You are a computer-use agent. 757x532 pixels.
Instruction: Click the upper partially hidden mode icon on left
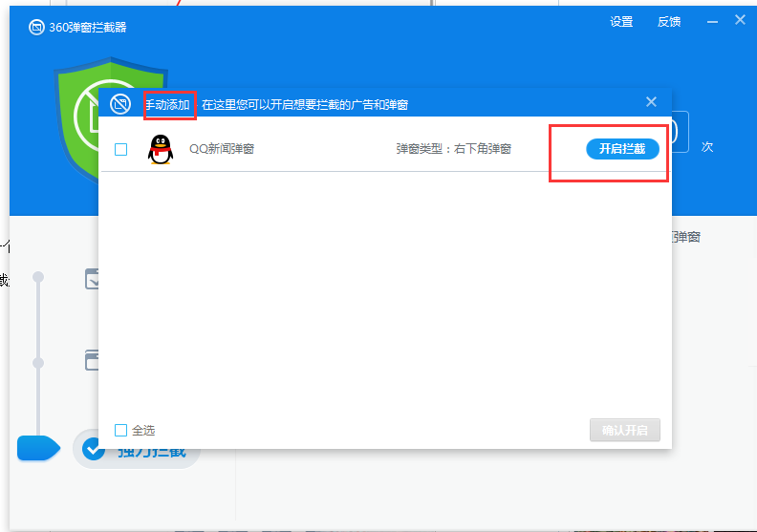(92, 279)
